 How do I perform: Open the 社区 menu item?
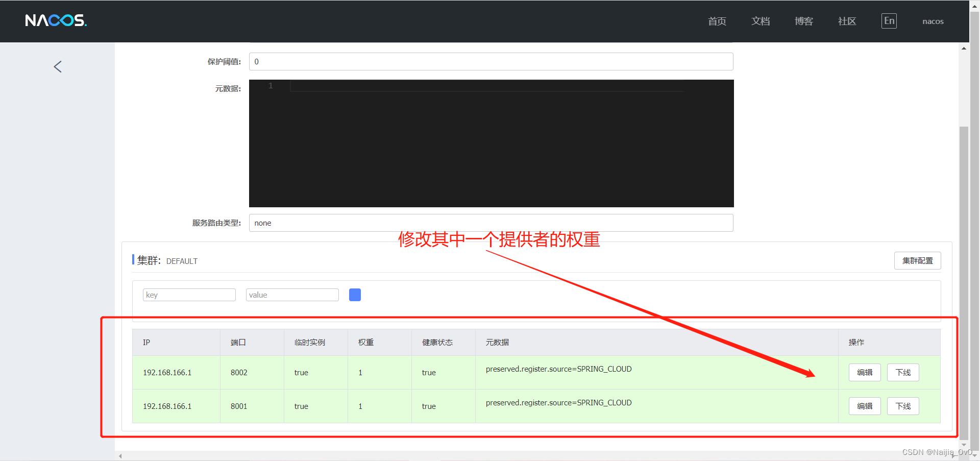847,21
